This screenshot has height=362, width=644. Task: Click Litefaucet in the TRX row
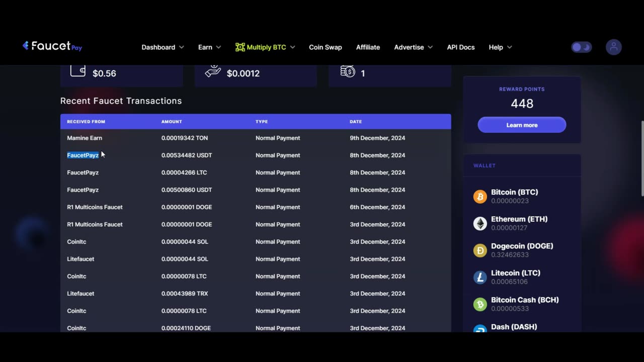tap(80, 294)
